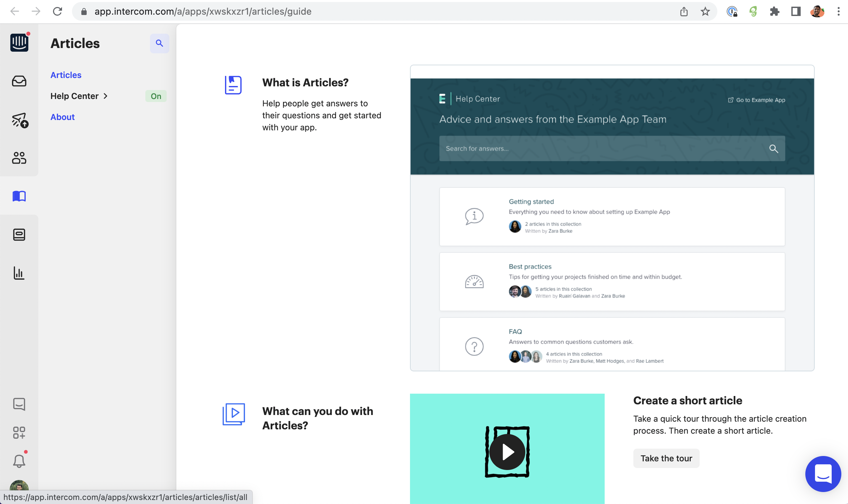This screenshot has width=848, height=504.
Task: Reload the page with refresh icon
Action: [57, 12]
